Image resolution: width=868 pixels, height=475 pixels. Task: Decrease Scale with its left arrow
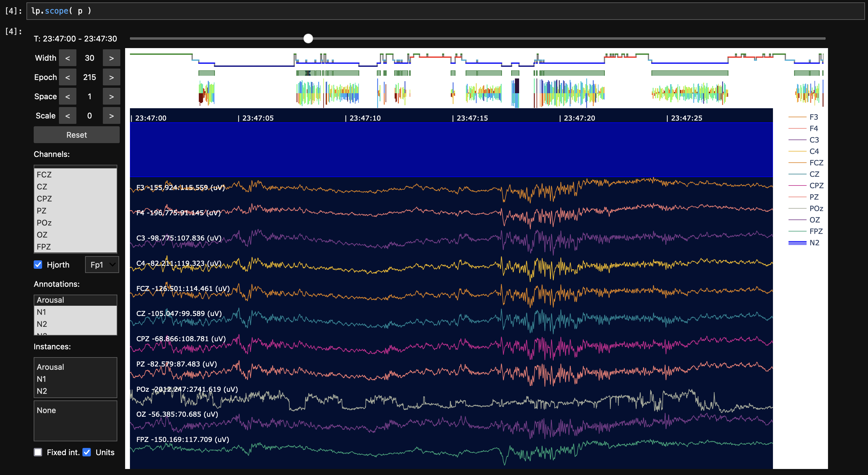(x=67, y=115)
